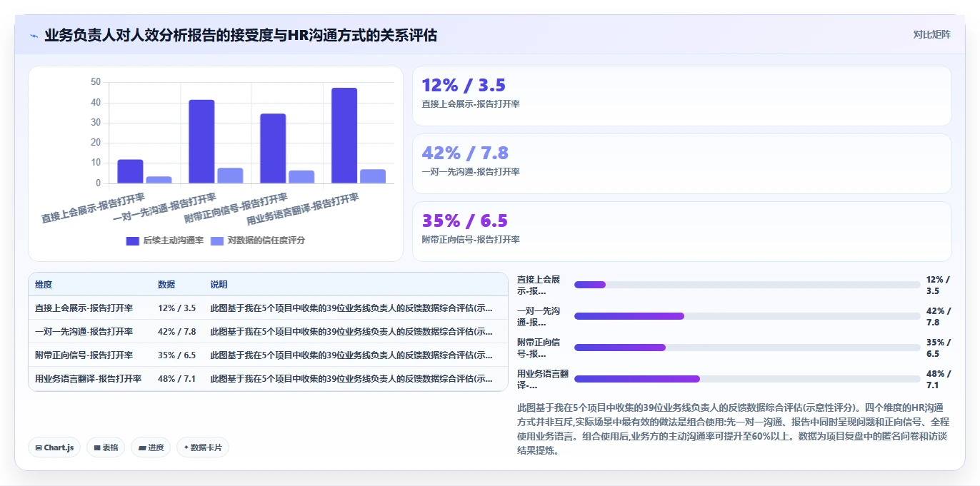Toggle the 后续主动沟通率 legend entry
Viewport: 980px width, 486px height.
point(165,241)
